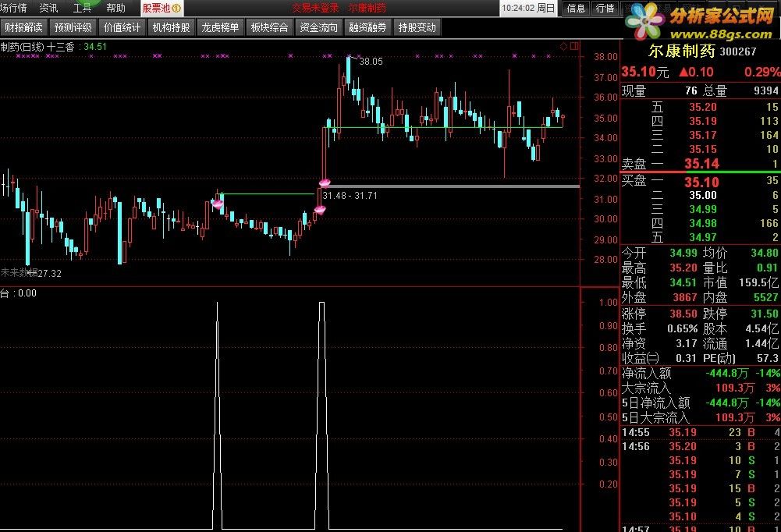Viewport: 781px width, 532px height.
Task: Click sell level 二 price 35.15
Action: [703, 149]
